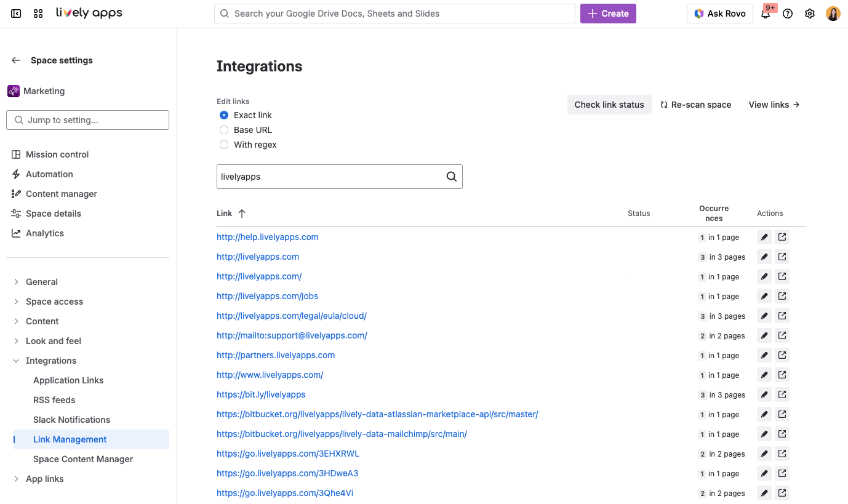Open the Mission control panel
The image size is (848, 504).
[57, 154]
